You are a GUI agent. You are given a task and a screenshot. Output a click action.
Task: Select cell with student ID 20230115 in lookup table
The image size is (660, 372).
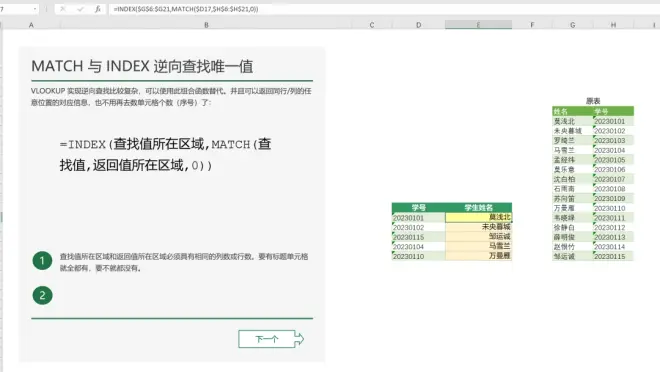[418, 237]
